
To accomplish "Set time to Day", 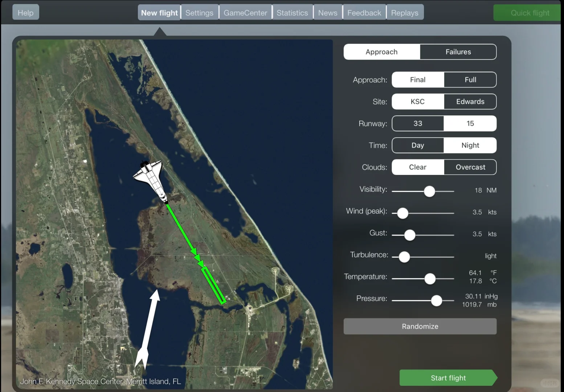I will tap(418, 145).
